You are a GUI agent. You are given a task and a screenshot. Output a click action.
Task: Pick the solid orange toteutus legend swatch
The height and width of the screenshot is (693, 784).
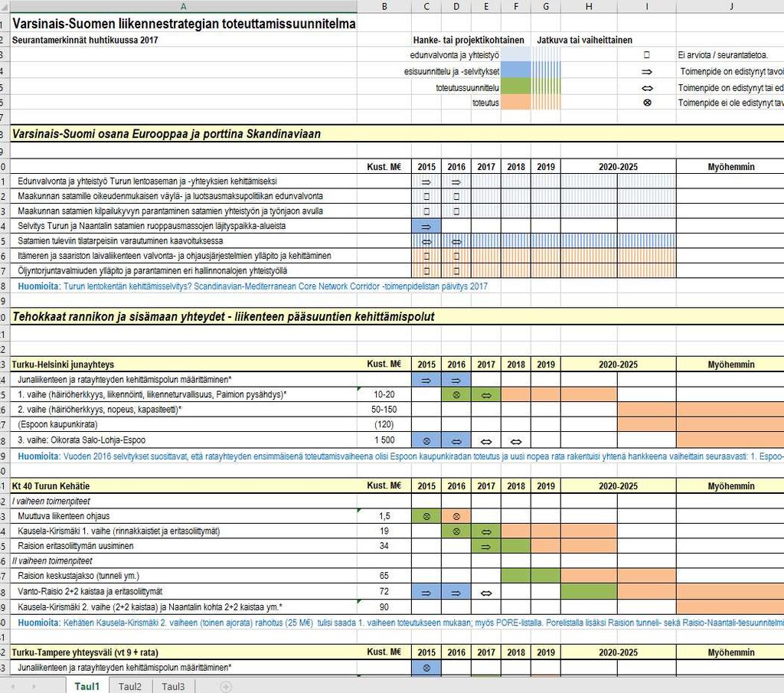[x=516, y=102]
